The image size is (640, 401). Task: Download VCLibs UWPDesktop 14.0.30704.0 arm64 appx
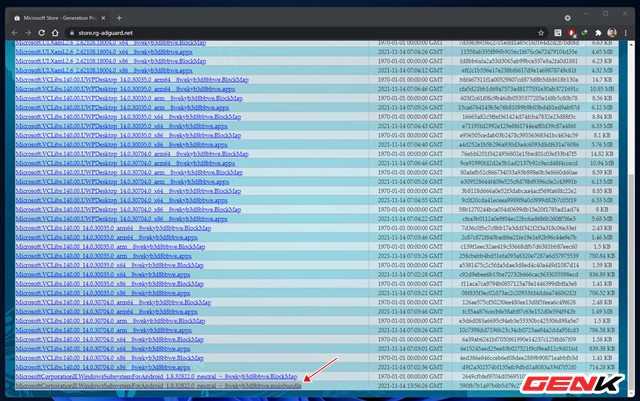(125, 163)
